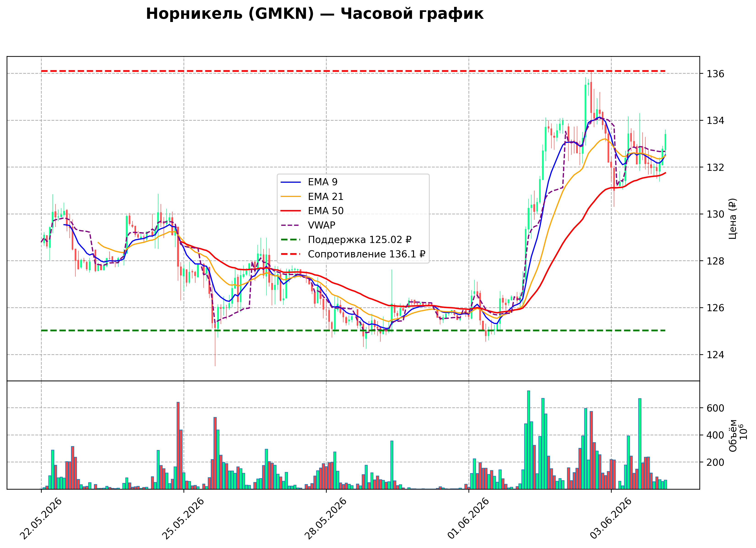
Task: Click the volume axis label '200'
Action: 716,462
